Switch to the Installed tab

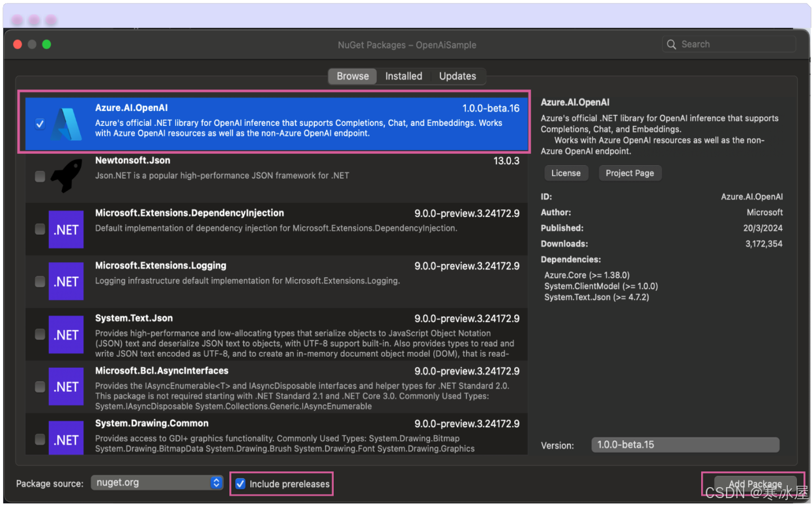point(403,76)
